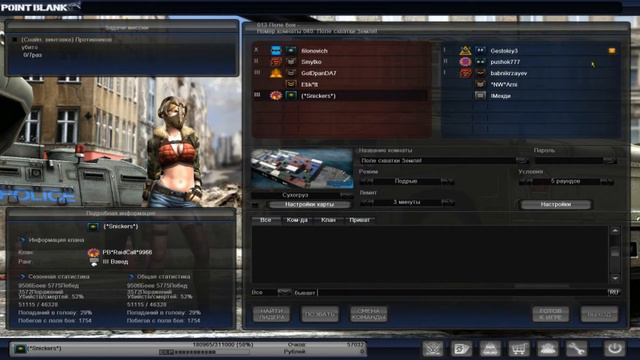Expand the Сезонная статистика section
Viewport: 640px width, 360px height.
click(22, 276)
